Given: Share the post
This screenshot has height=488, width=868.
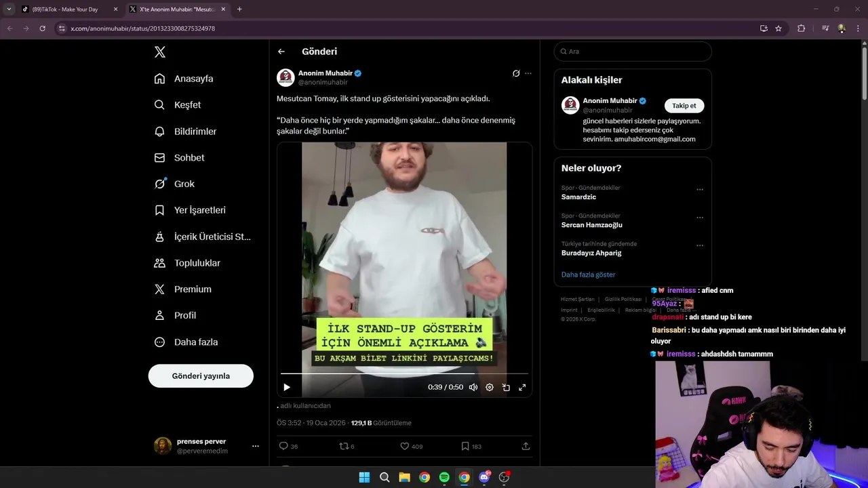Looking at the screenshot, I should (x=526, y=446).
